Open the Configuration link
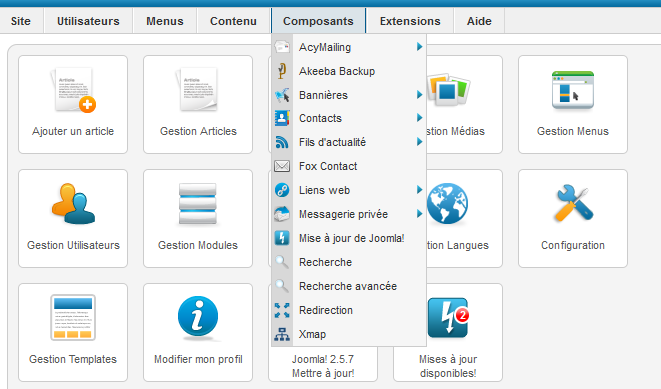Image resolution: width=661 pixels, height=389 pixels. pos(573,245)
